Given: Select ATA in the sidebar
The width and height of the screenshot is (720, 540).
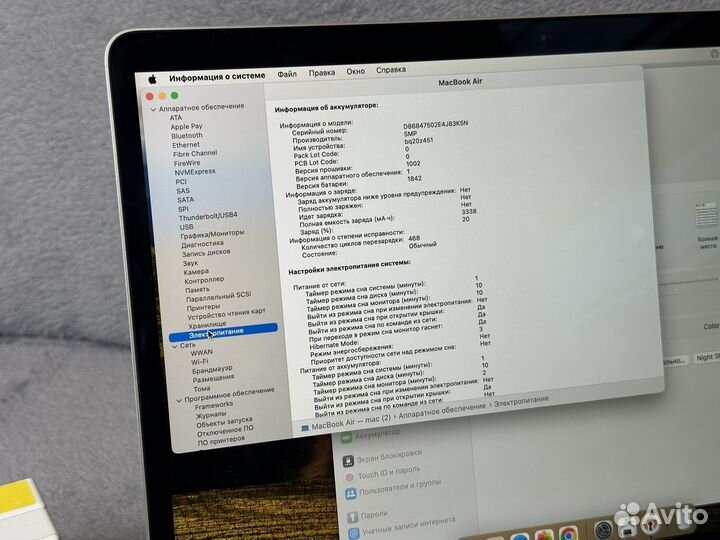Looking at the screenshot, I should [x=176, y=118].
